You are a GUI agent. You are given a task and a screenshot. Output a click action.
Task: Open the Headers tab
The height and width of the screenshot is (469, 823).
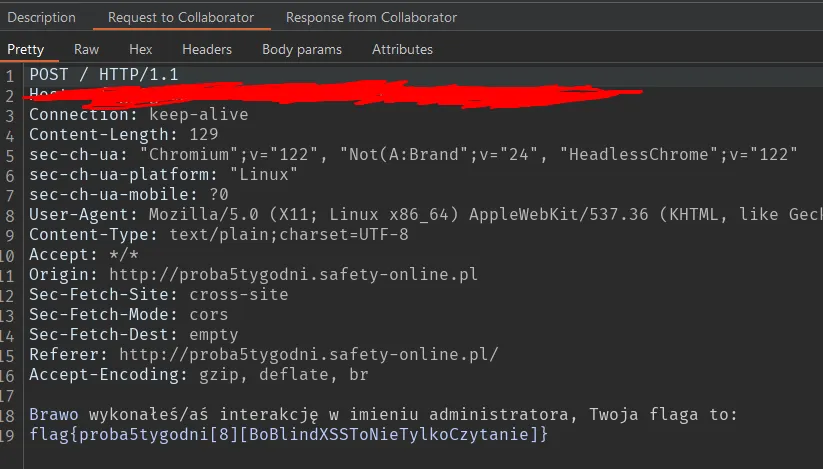pos(207,49)
